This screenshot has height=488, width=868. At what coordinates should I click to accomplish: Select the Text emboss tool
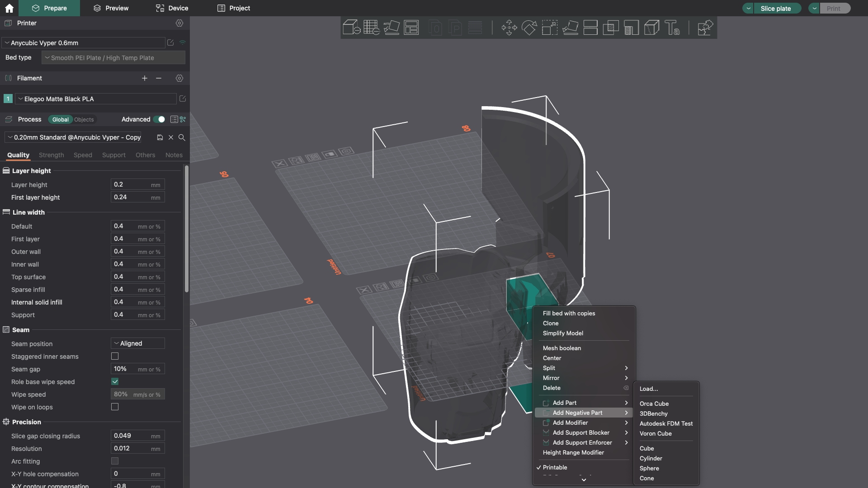tap(672, 28)
